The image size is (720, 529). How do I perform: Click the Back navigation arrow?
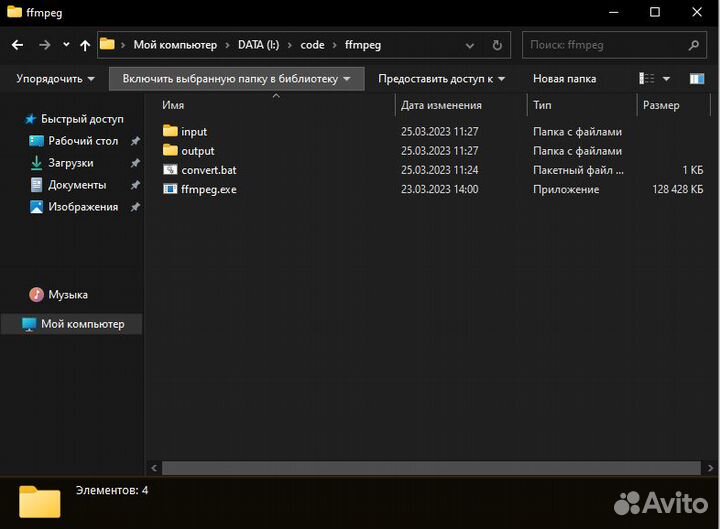pos(17,45)
